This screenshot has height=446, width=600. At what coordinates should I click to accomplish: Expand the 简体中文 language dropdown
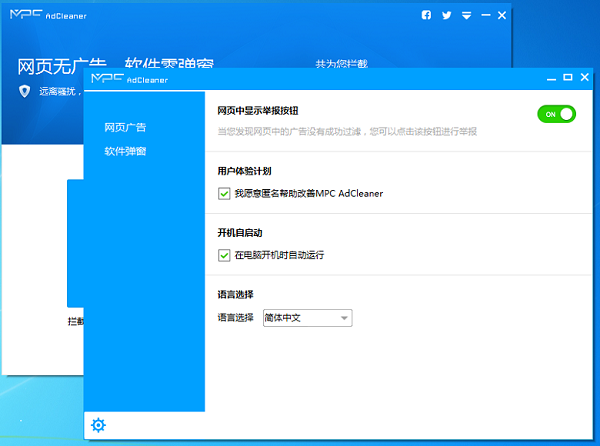[x=307, y=318]
